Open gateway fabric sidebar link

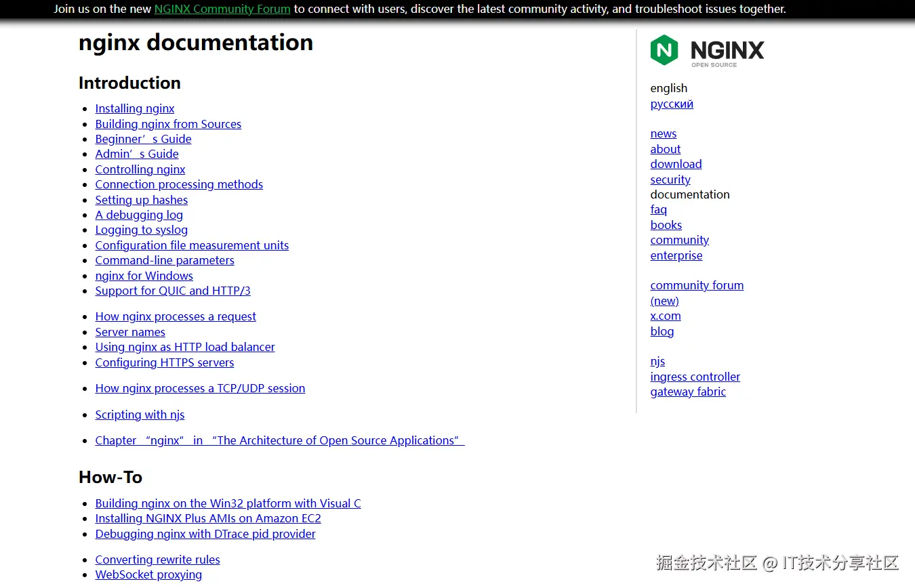688,392
